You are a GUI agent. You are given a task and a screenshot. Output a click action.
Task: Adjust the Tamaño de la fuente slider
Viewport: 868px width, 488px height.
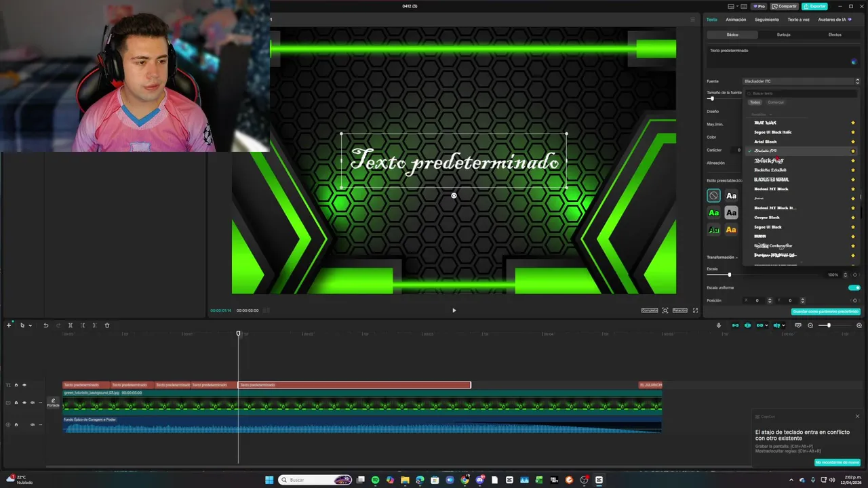(711, 99)
